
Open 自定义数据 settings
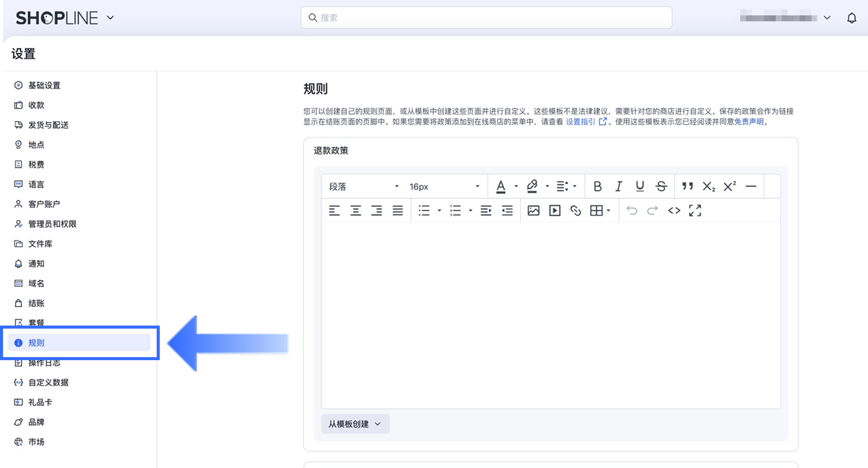[48, 383]
